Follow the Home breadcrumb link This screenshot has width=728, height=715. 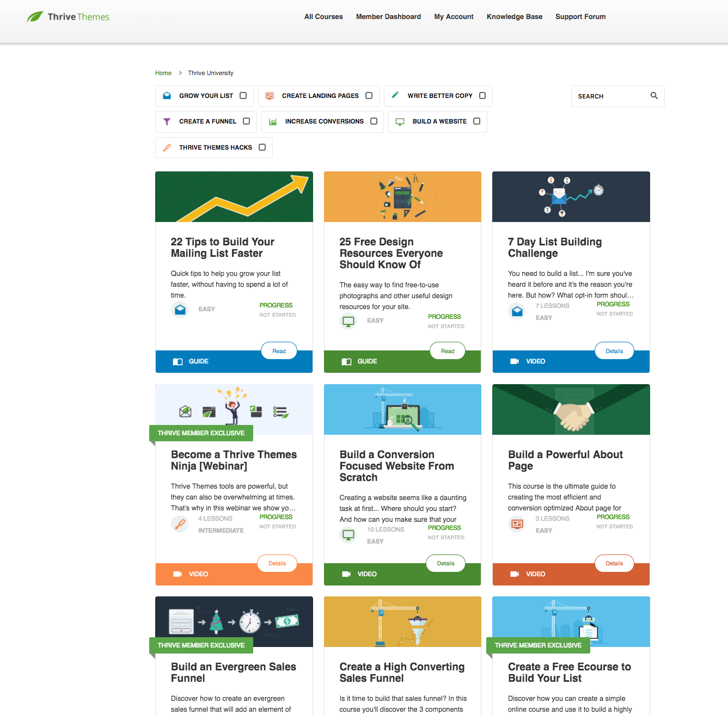coord(163,73)
